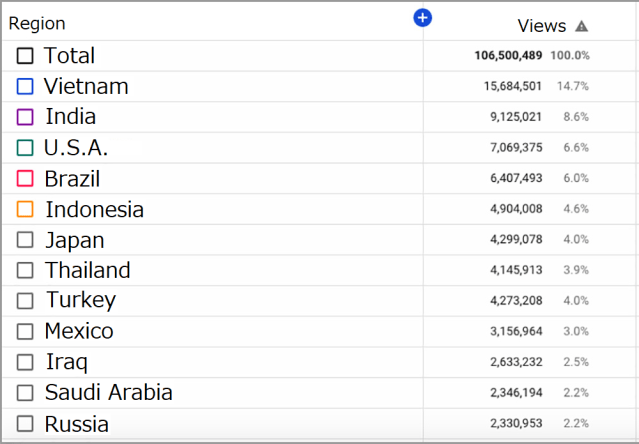Check the Mexico row checkbox
Screen dimensions: 639x444
click(25, 332)
